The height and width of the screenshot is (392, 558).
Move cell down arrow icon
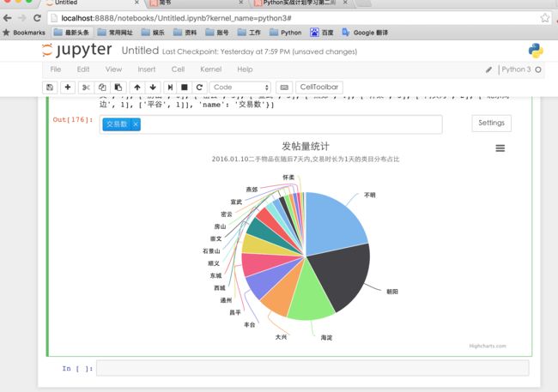pyautogui.click(x=153, y=87)
